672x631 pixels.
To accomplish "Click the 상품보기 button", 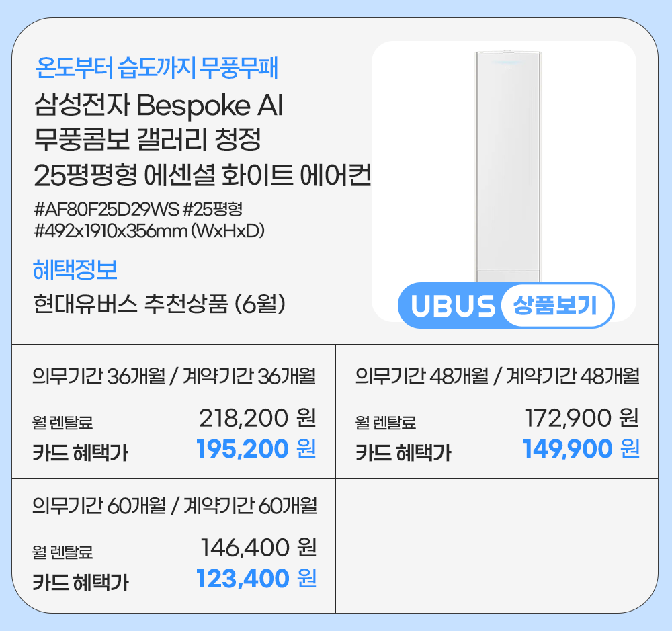I will point(556,306).
